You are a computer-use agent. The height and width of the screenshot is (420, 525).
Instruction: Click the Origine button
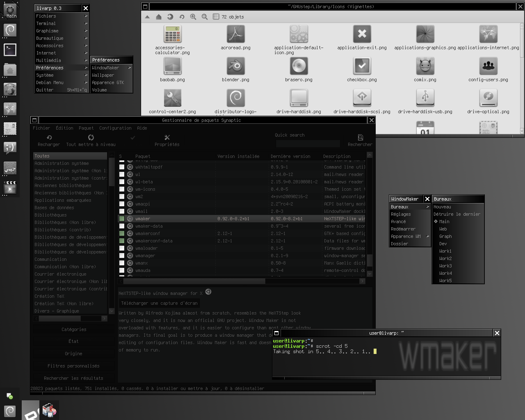point(74,354)
